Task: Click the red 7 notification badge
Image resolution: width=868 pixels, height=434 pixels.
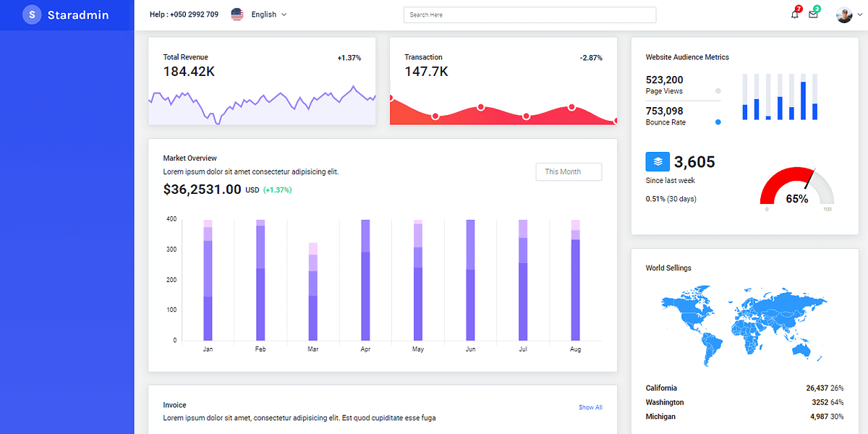Action: click(x=798, y=9)
